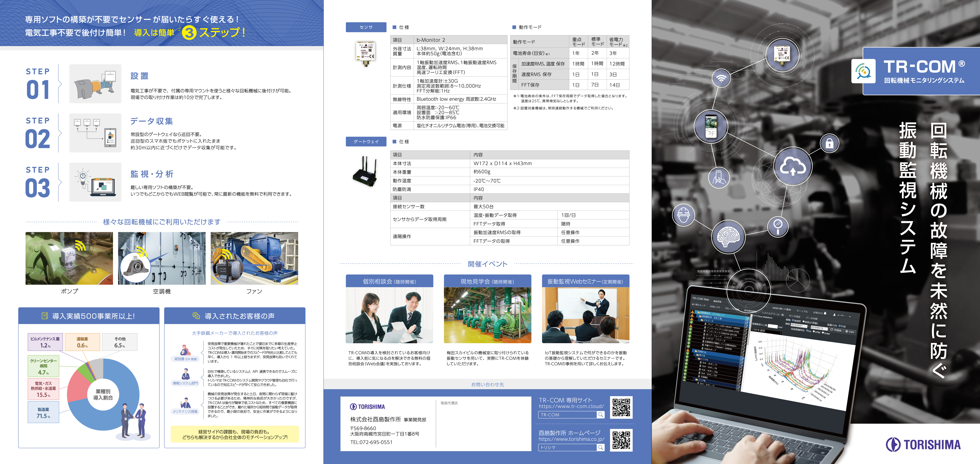
Task: Click the STEP 01 installation illustration
Action: (95, 84)
